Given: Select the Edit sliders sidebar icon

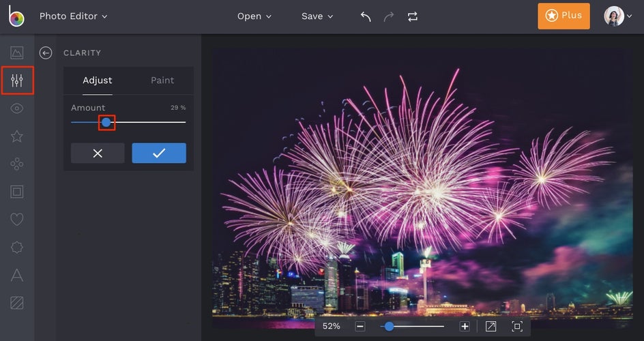Looking at the screenshot, I should (17, 80).
